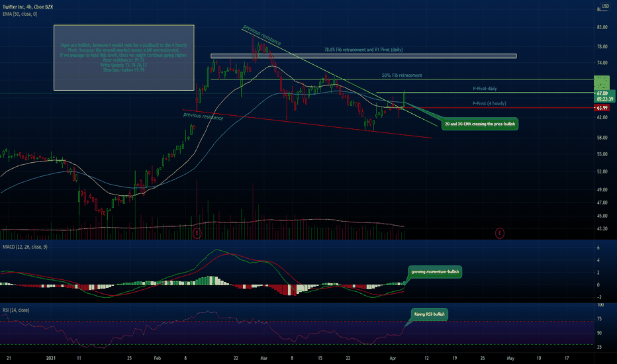Select the white 78.6% Fib resistance rectangle
This screenshot has height=364, width=617.
click(x=363, y=56)
